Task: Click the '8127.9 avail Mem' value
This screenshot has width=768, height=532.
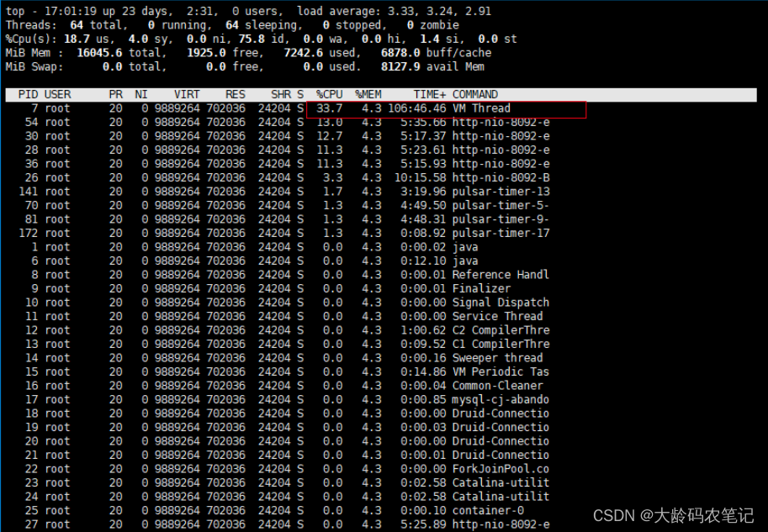Action: [432, 67]
